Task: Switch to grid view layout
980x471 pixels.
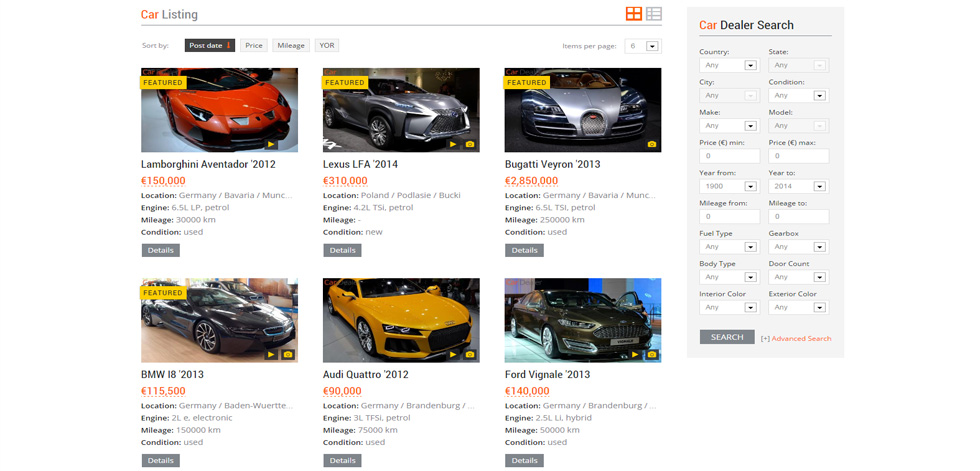Action: click(x=634, y=14)
